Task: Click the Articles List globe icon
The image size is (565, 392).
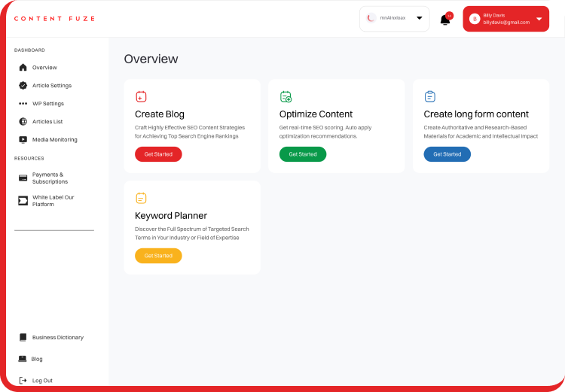Action: (23, 122)
